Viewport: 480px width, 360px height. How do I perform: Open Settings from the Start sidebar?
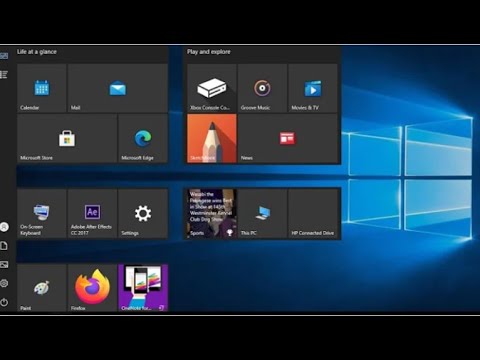4,283
